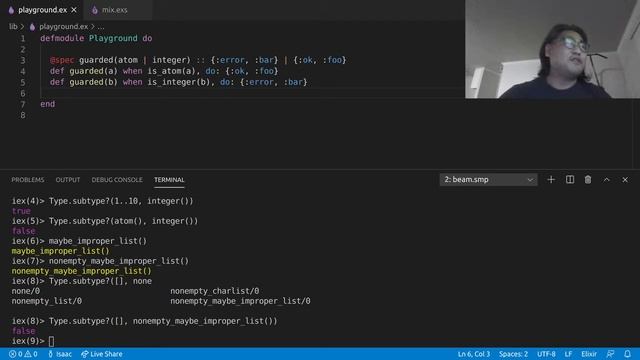Click line number 3 in the editor gutter

pyautogui.click(x=23, y=60)
